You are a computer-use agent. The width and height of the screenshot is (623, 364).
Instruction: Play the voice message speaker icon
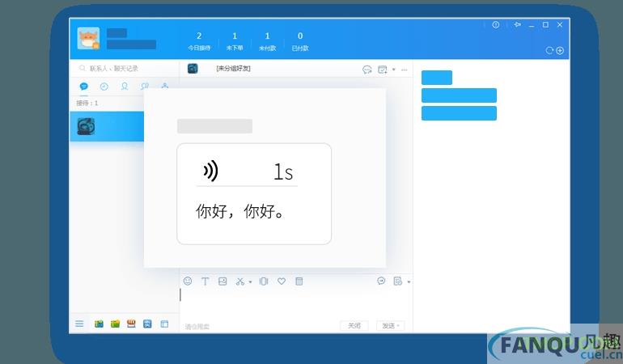click(210, 171)
